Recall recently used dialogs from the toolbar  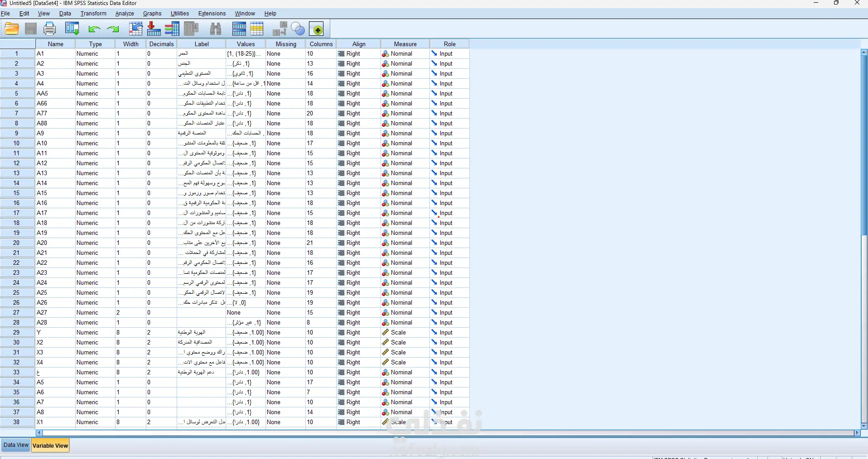(72, 29)
